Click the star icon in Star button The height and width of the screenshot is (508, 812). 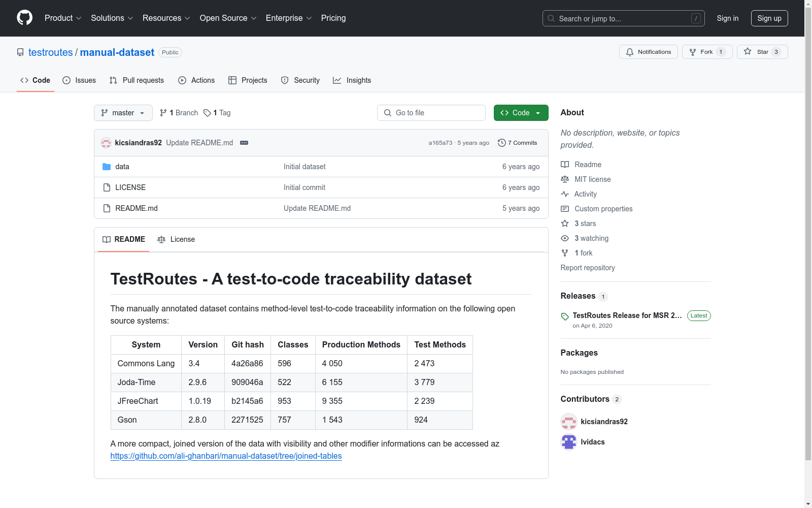tap(748, 51)
